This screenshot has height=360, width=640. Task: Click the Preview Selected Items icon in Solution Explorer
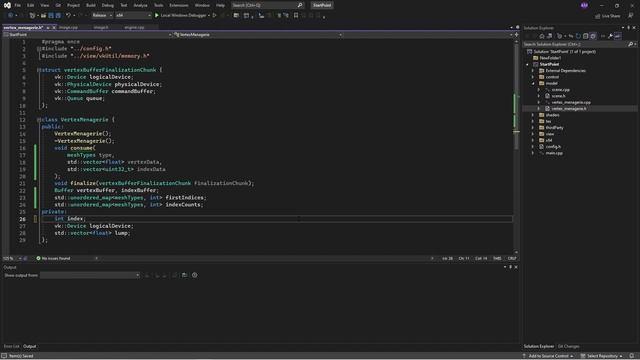[618, 36]
